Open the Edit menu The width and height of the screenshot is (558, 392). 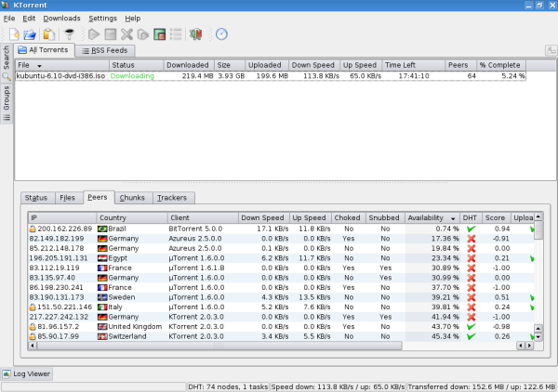[29, 19]
